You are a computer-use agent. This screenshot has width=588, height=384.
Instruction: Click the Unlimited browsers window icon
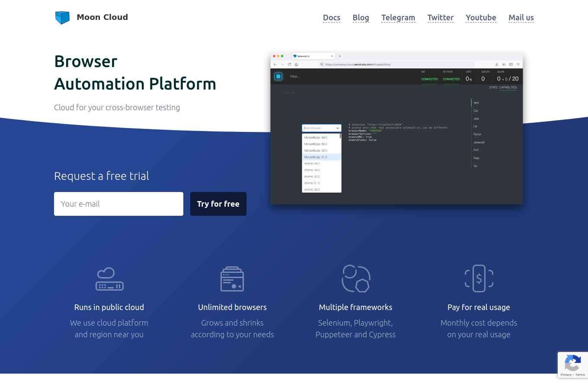(232, 279)
